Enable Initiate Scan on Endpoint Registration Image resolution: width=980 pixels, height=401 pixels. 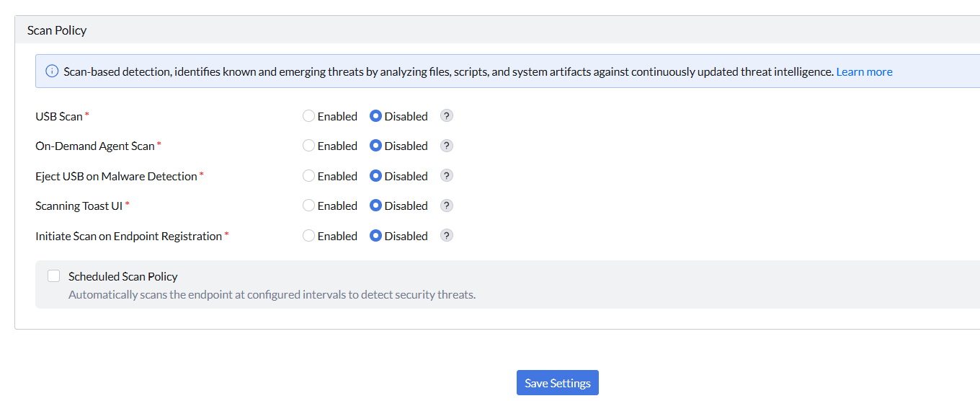[308, 236]
